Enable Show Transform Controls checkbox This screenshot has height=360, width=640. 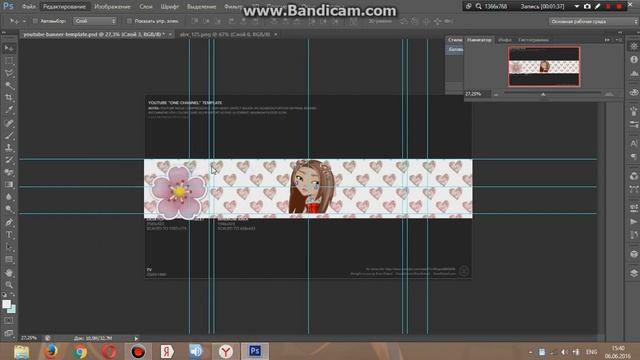click(x=129, y=21)
